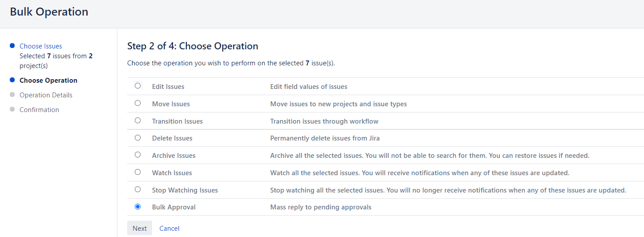This screenshot has width=644, height=237.
Task: Click the Bulk Approval operation label
Action: coord(173,207)
